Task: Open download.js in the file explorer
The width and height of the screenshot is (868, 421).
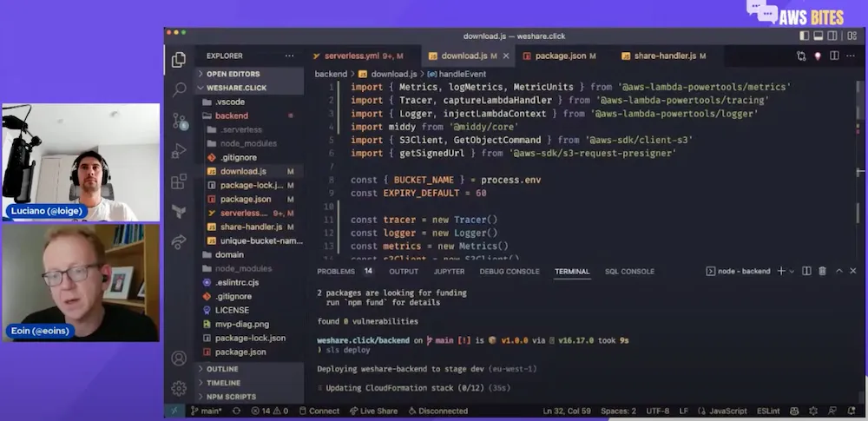Action: 250,171
